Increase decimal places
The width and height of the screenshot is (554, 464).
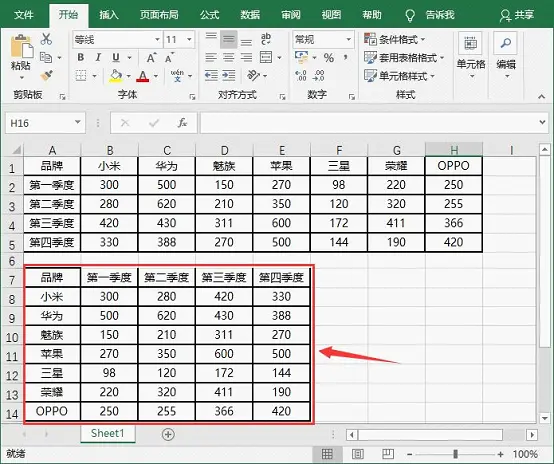[x=301, y=75]
